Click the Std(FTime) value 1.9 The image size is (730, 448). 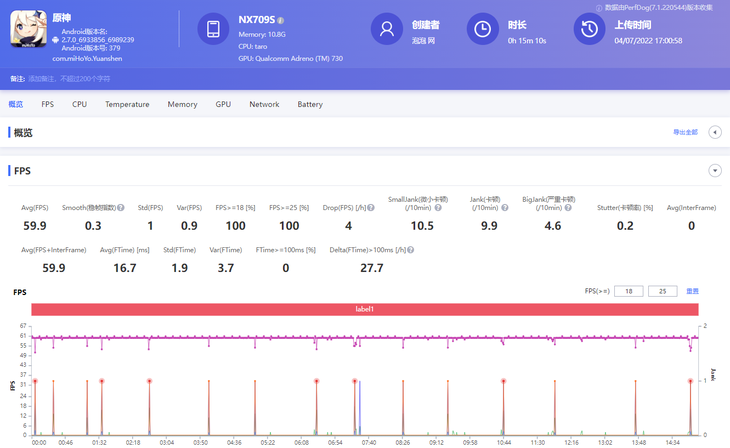[179, 268]
